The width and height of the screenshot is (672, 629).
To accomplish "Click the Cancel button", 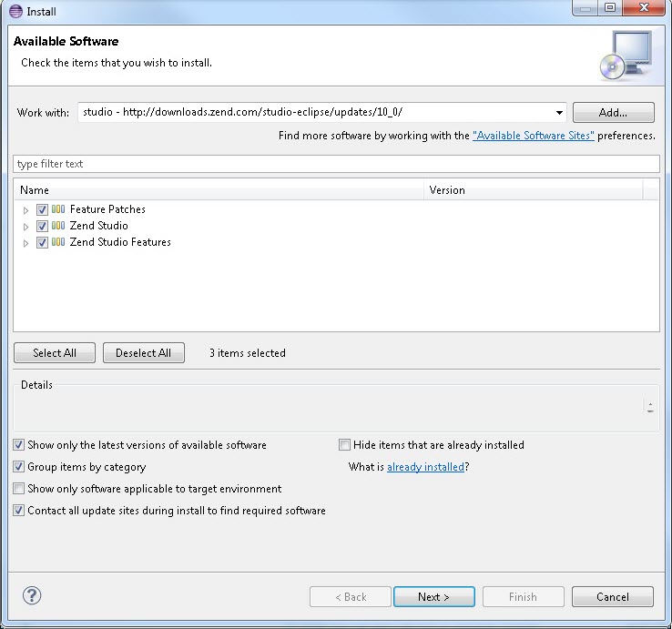I will click(x=613, y=597).
